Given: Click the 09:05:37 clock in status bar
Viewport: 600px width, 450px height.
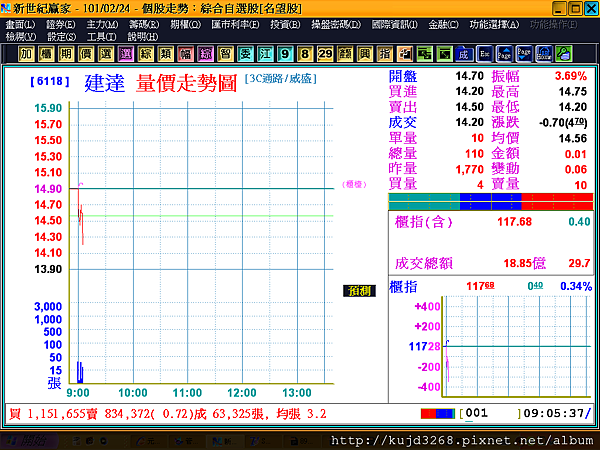Looking at the screenshot, I should click(x=553, y=413).
